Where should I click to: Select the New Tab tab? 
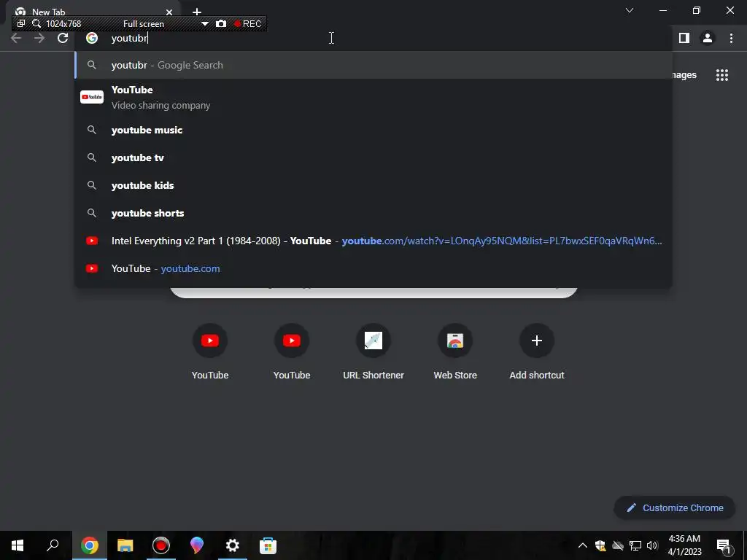click(93, 12)
